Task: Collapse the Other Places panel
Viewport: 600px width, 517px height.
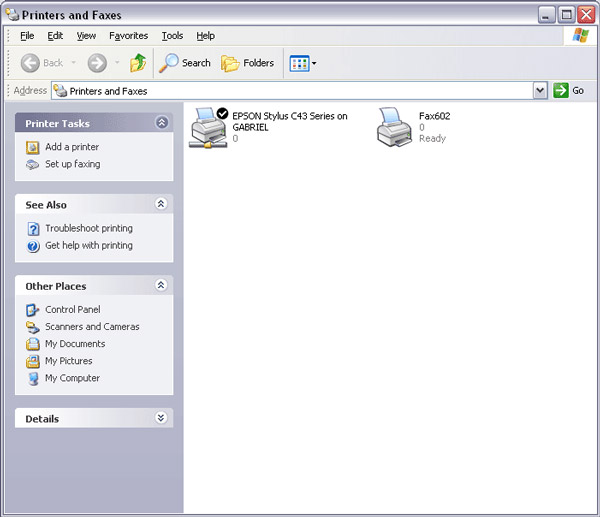Action: click(162, 286)
